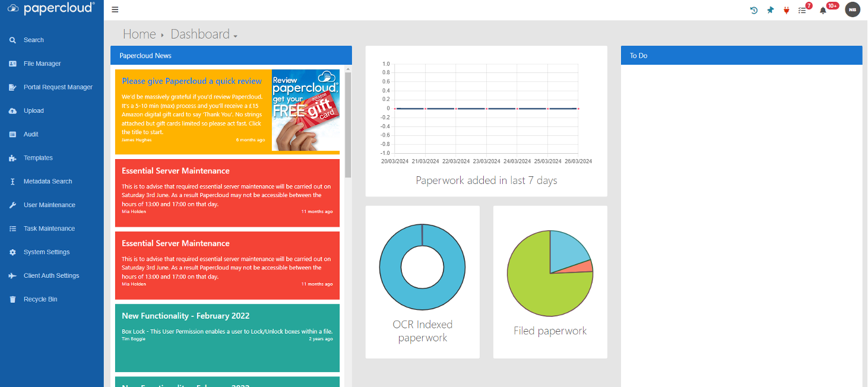Open the history clock icon

[x=754, y=10]
